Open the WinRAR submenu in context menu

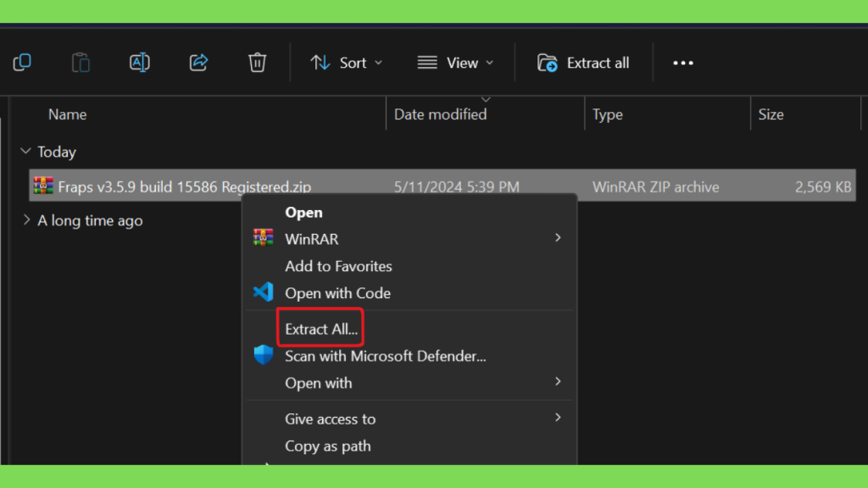(x=409, y=239)
